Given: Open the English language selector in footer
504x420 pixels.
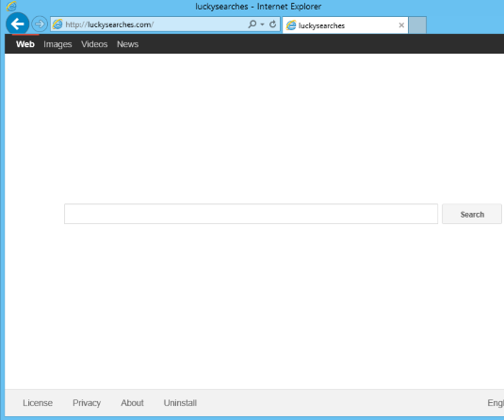Looking at the screenshot, I should [496, 403].
